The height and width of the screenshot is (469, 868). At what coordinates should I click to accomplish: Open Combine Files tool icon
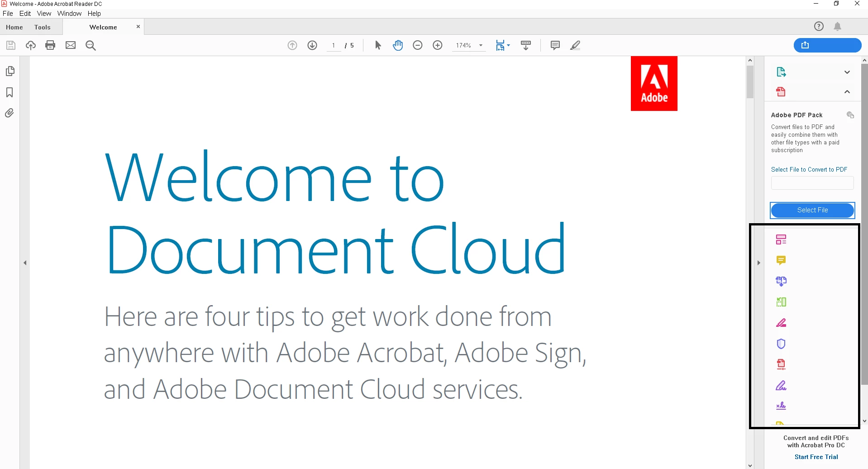tap(781, 281)
